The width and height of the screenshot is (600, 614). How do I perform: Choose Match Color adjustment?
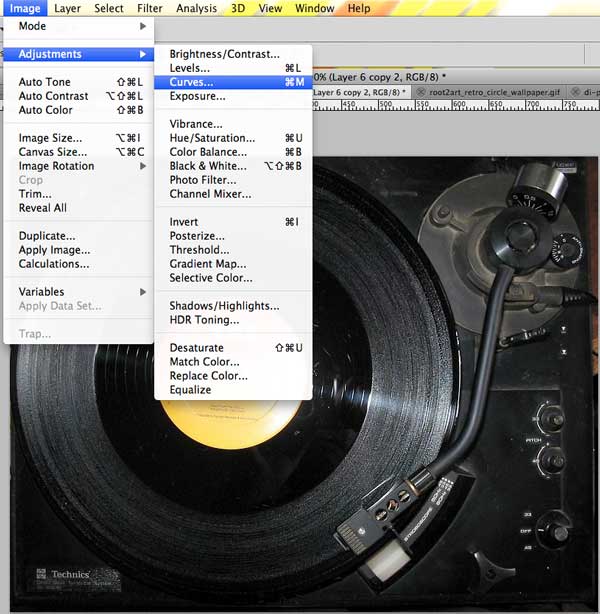coord(233,362)
